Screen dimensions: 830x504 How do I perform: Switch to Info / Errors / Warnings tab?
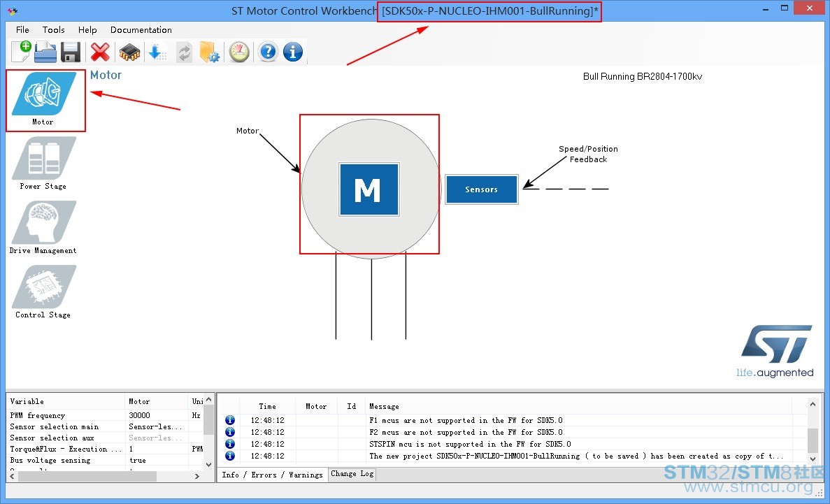coord(272,475)
